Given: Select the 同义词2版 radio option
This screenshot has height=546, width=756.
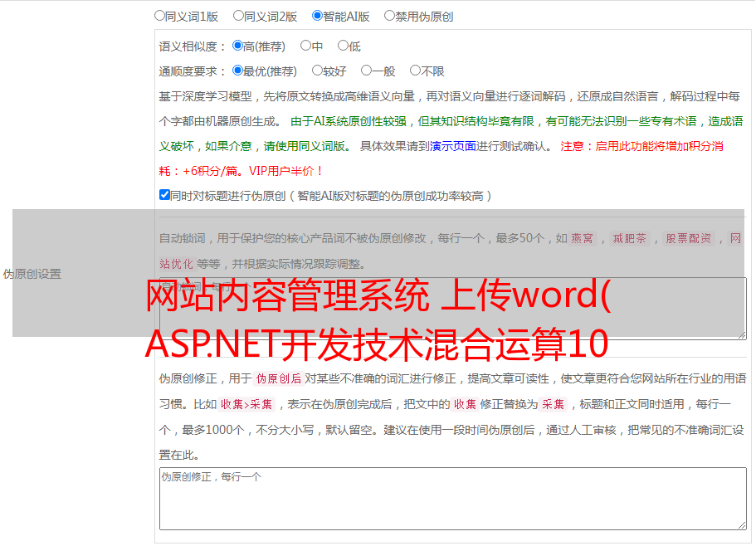Looking at the screenshot, I should coord(238,16).
